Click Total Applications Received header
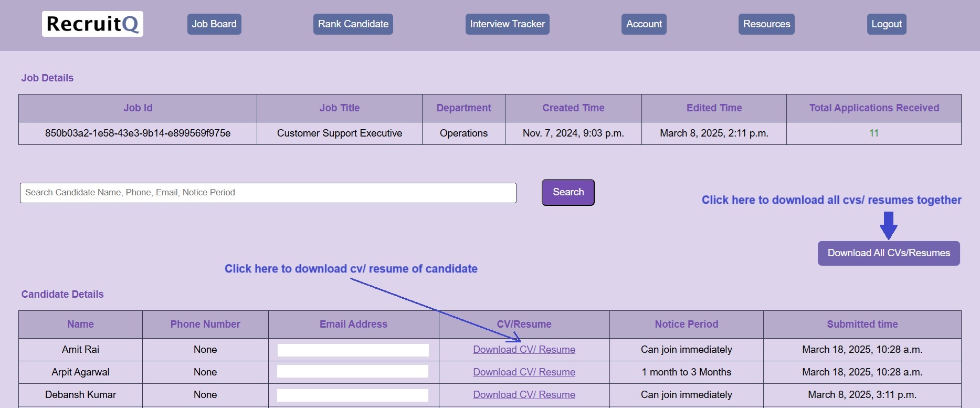Viewport: 980px width, 408px height. tap(874, 108)
